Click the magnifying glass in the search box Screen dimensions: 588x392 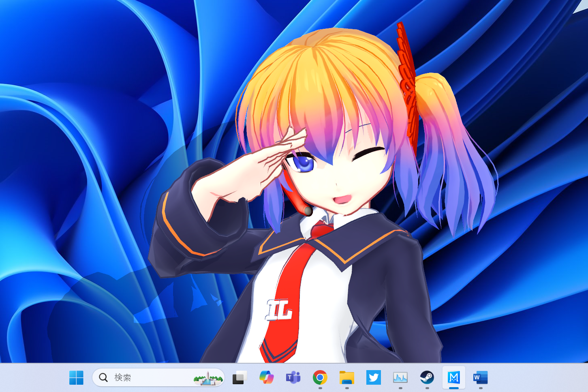point(103,377)
